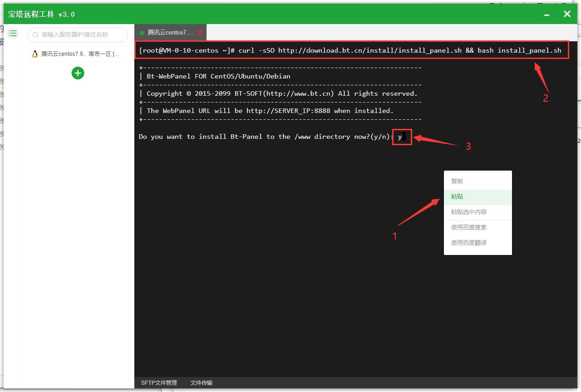Add a new server with green plus
The height and width of the screenshot is (392, 581).
point(78,73)
